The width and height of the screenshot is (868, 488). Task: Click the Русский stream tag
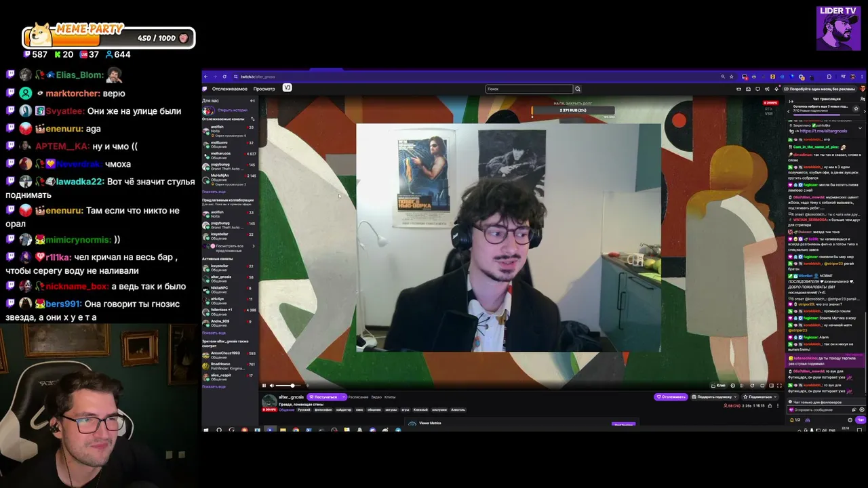click(x=304, y=410)
